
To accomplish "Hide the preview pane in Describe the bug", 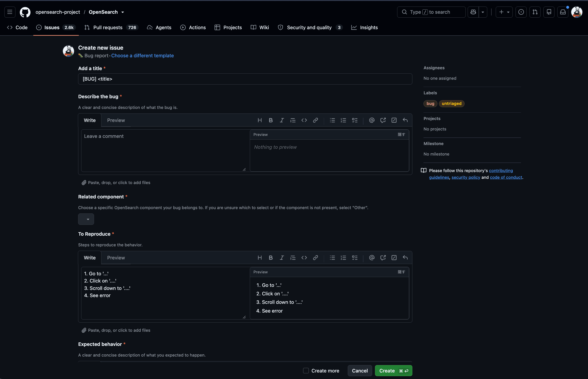I will 401,135.
